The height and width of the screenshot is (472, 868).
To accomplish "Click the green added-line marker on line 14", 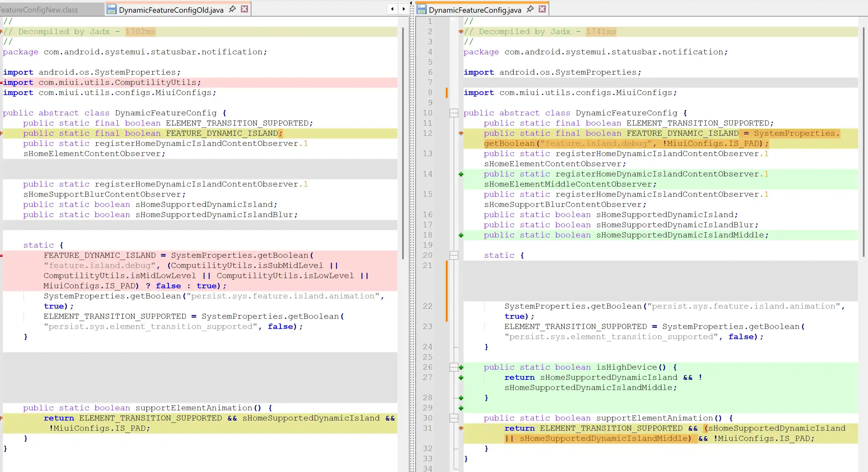I will [461, 174].
